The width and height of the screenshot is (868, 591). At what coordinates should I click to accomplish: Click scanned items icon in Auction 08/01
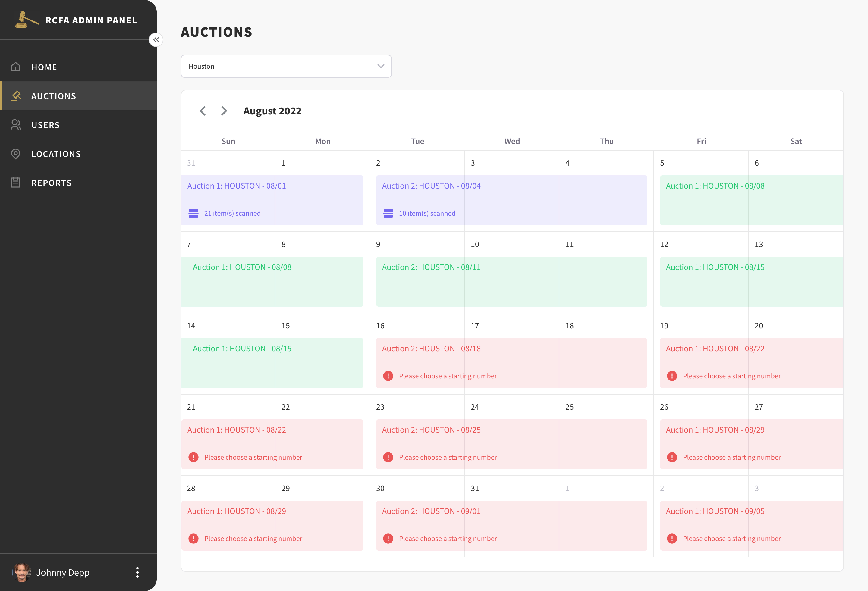tap(193, 213)
